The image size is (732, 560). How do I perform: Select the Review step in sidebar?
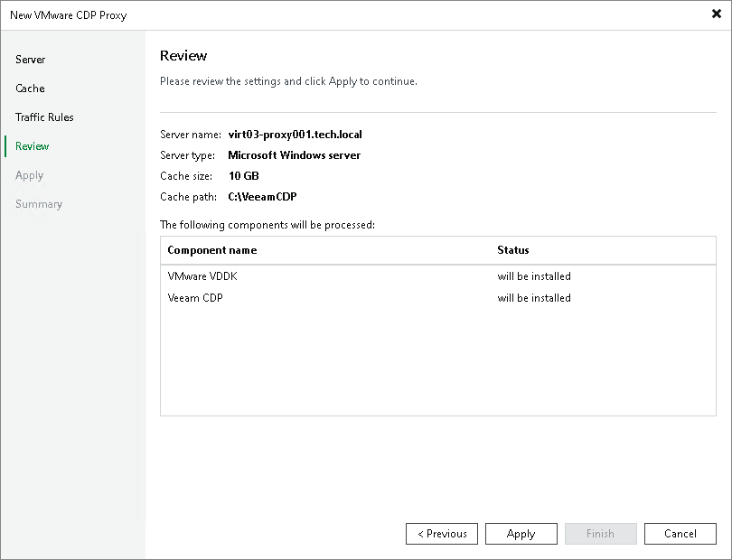[x=33, y=146]
